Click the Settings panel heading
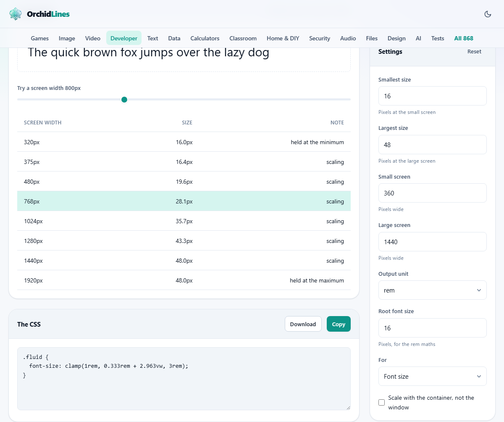The image size is (504, 422). 390,52
